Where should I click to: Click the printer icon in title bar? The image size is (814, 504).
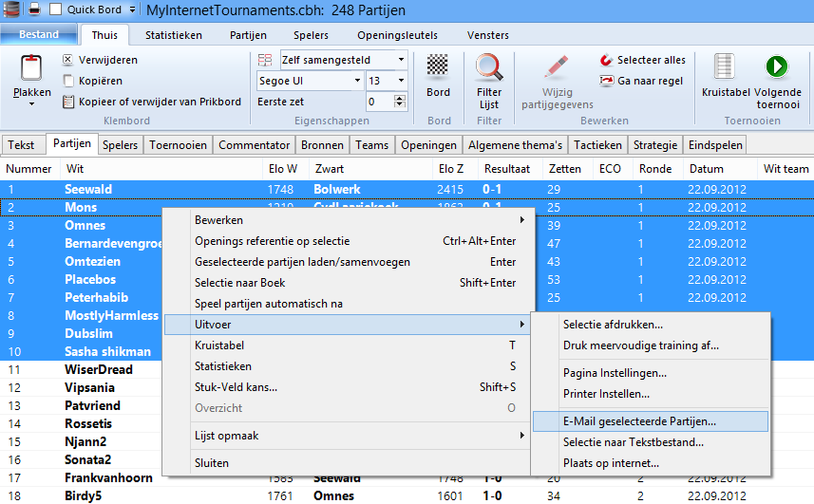click(x=34, y=9)
